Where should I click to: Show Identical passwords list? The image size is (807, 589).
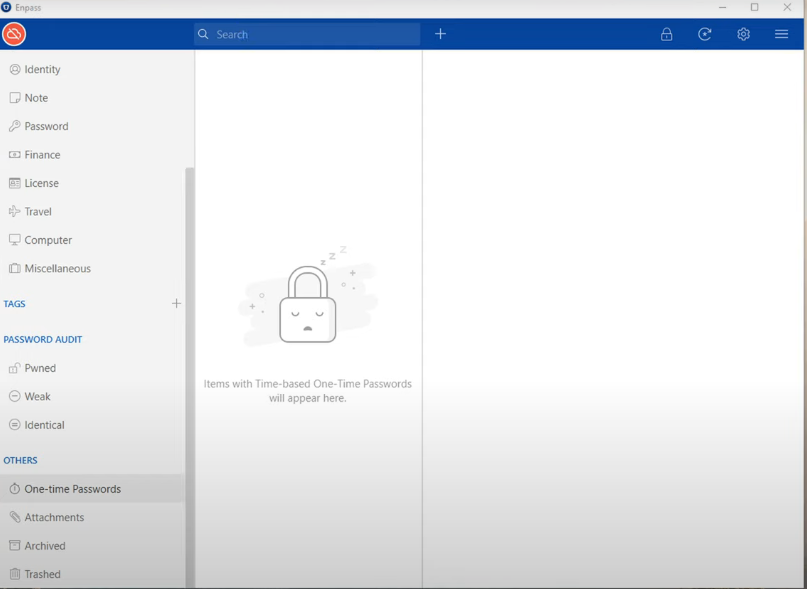pyautogui.click(x=44, y=425)
